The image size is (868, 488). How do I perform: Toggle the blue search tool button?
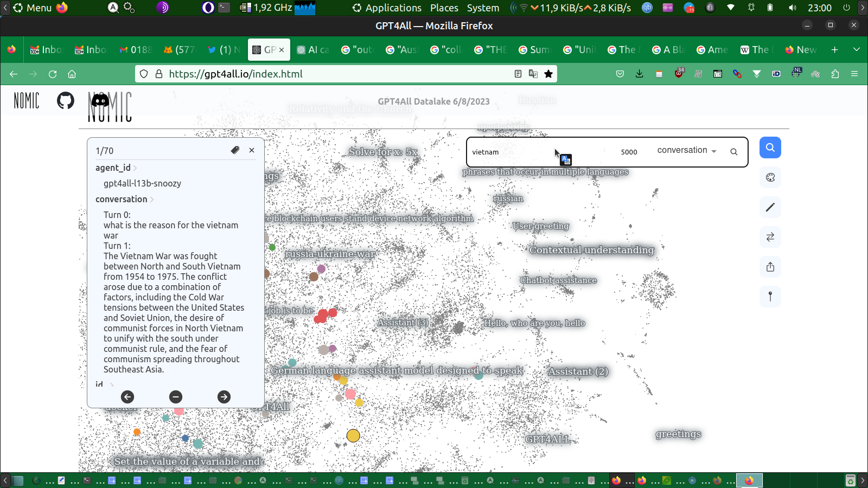[770, 147]
